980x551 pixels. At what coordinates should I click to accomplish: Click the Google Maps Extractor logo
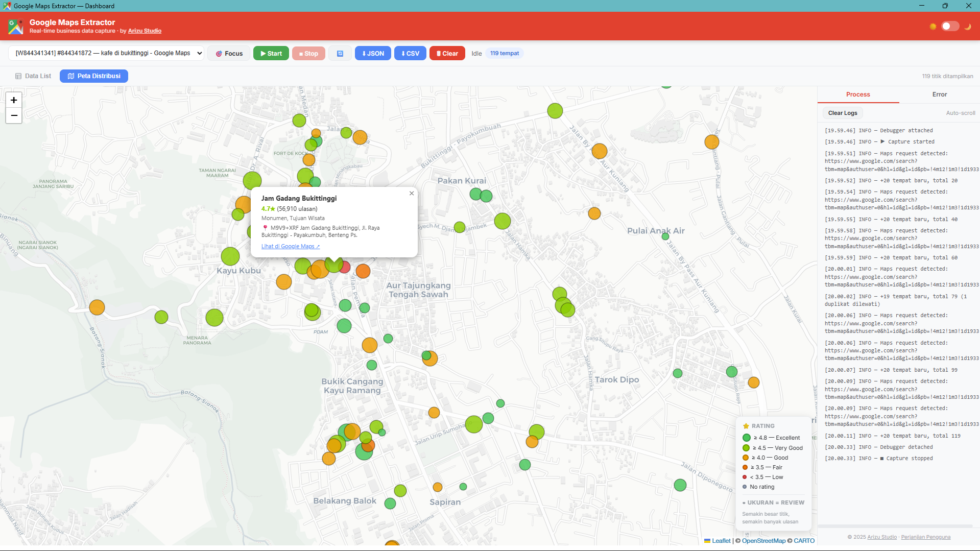[x=15, y=26]
